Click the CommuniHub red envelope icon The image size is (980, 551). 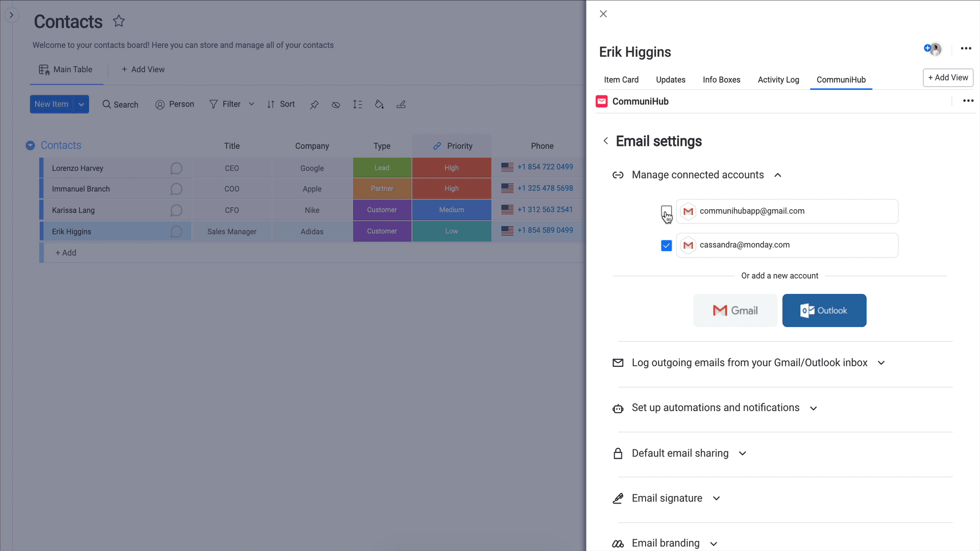(602, 101)
